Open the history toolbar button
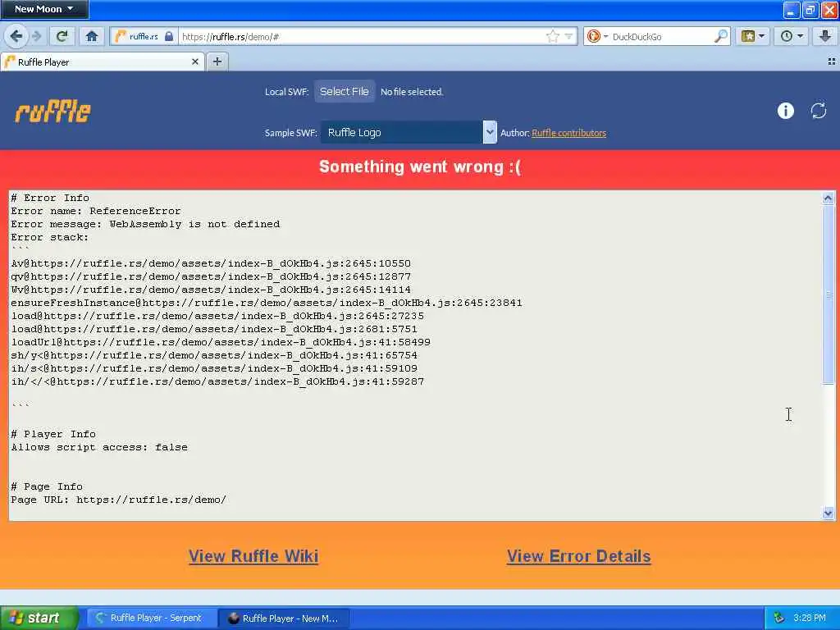 point(792,36)
